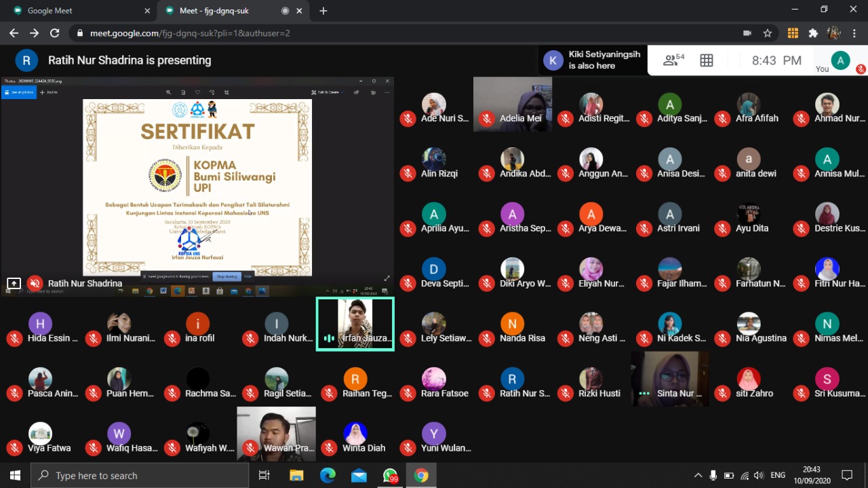
Task: Click the Kiki Setiyaningsih is also here notification
Action: click(x=593, y=60)
